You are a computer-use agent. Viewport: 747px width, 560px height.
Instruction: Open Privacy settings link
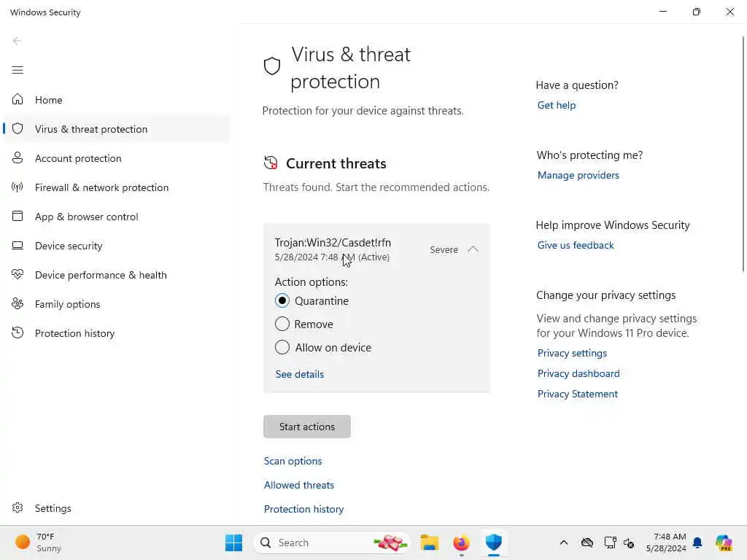[x=572, y=353]
